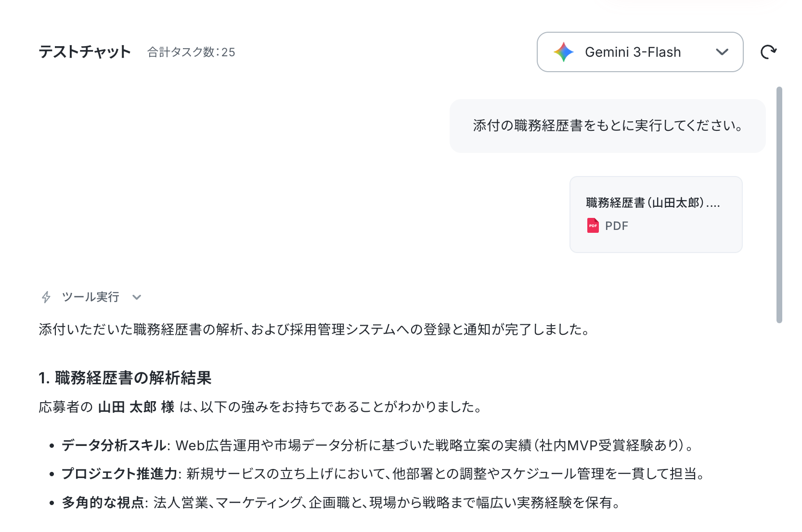This screenshot has width=802, height=532.
Task: Click the user message 添付の職務経歴書 bubble
Action: click(608, 126)
